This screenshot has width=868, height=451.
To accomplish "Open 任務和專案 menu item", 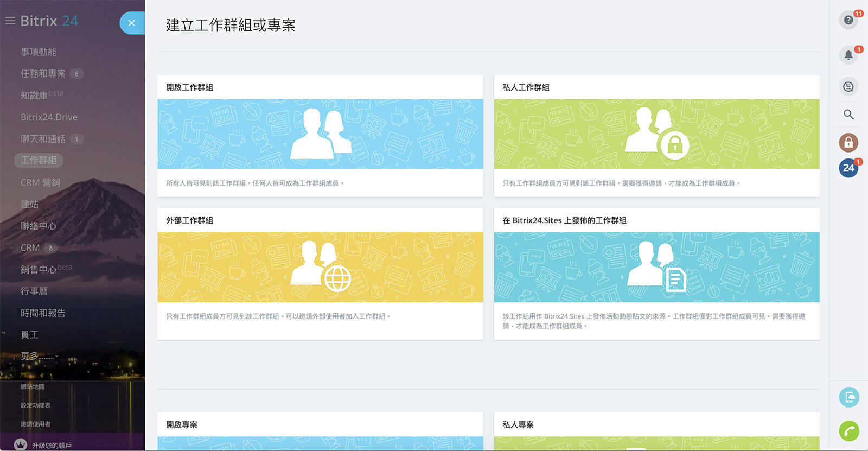I will click(43, 73).
